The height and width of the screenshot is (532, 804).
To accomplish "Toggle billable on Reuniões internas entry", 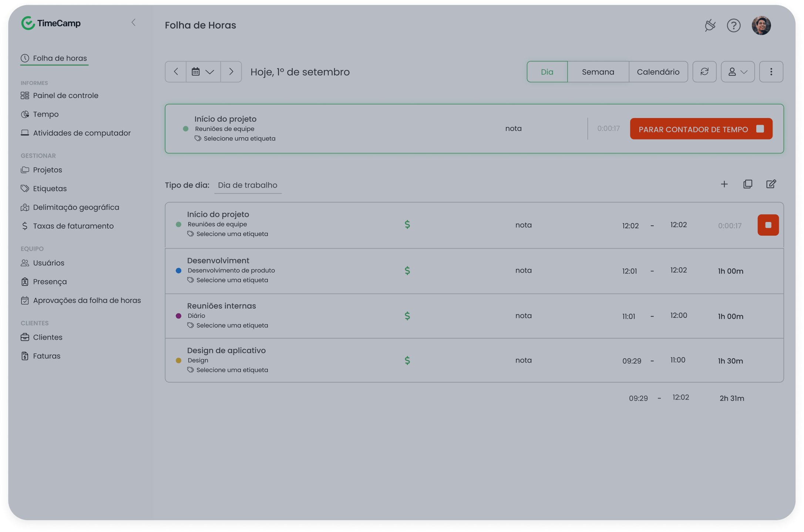I will (x=407, y=316).
